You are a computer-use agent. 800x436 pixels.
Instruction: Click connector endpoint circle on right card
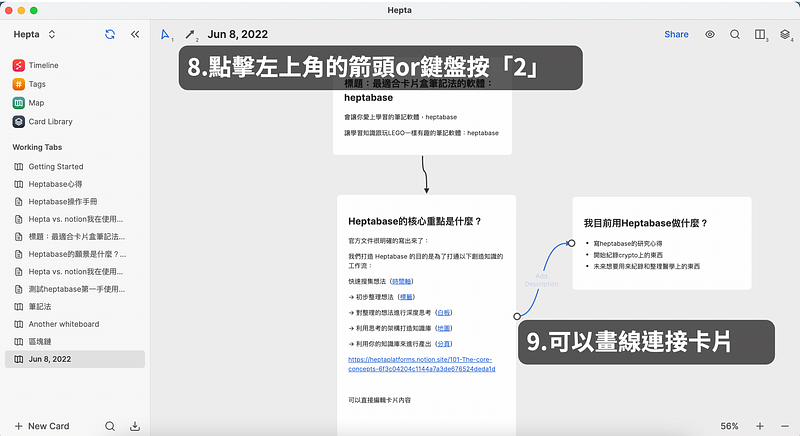pyautogui.click(x=571, y=243)
